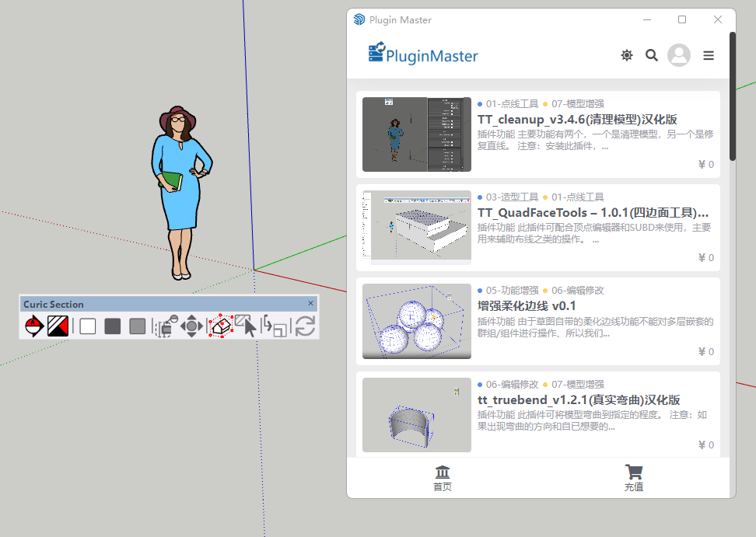Click the user avatar profile icon

pyautogui.click(x=679, y=55)
